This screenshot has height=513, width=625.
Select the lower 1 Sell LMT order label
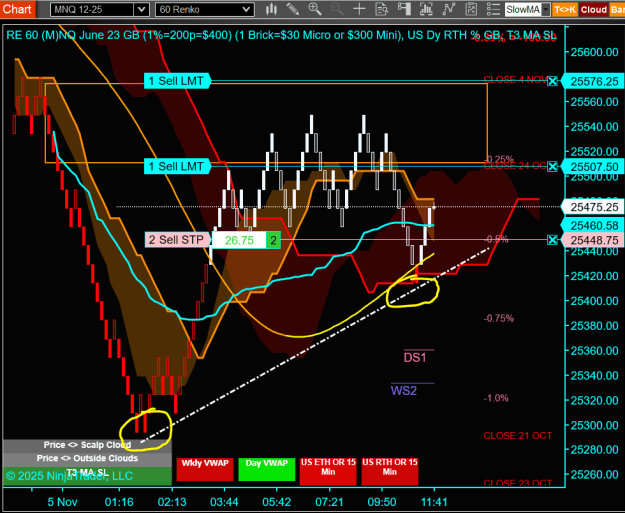pos(177,166)
